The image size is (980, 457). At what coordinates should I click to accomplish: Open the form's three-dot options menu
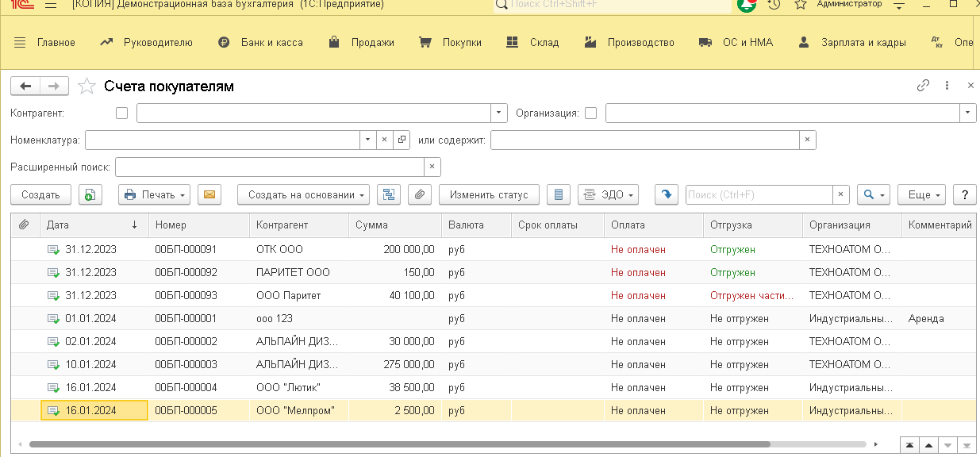947,86
